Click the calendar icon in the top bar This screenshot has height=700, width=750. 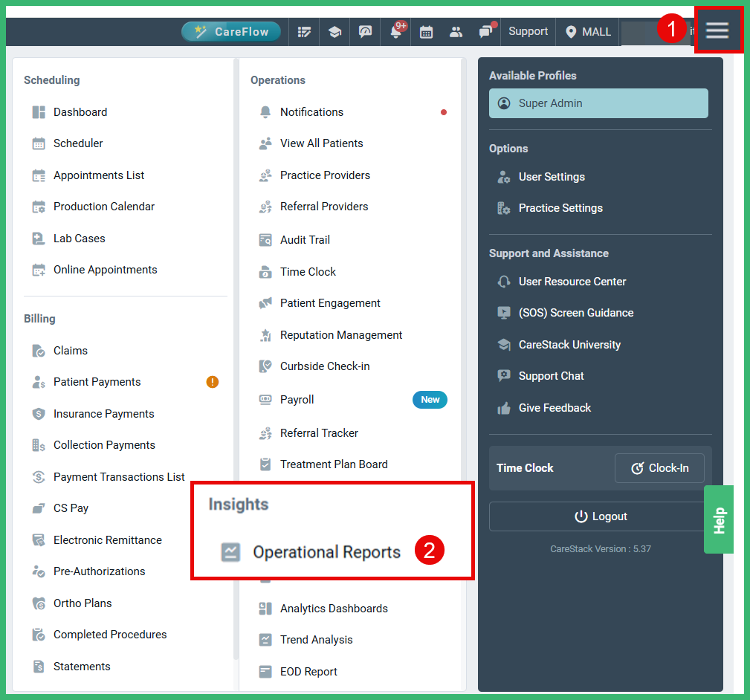[426, 31]
